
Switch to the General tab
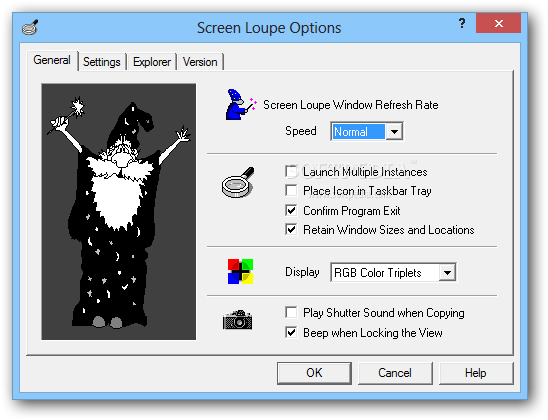pos(52,60)
